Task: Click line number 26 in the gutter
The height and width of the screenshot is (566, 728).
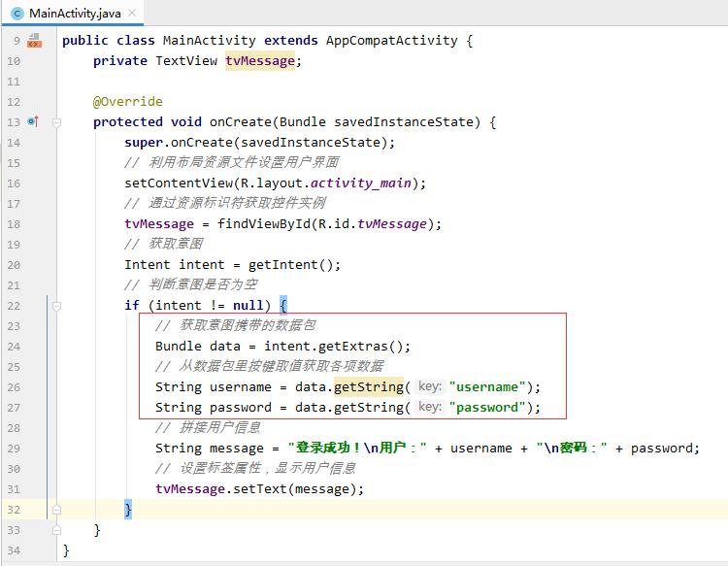Action: (14, 387)
